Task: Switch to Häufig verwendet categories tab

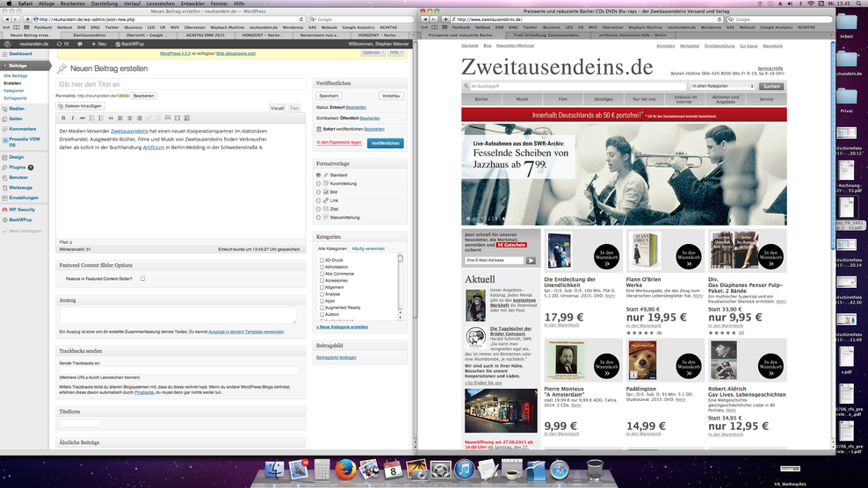Action: [368, 249]
